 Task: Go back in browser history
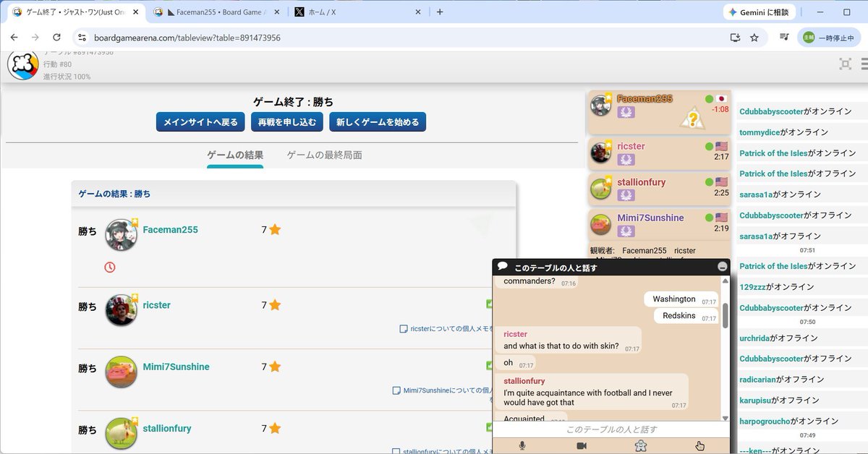[x=14, y=38]
